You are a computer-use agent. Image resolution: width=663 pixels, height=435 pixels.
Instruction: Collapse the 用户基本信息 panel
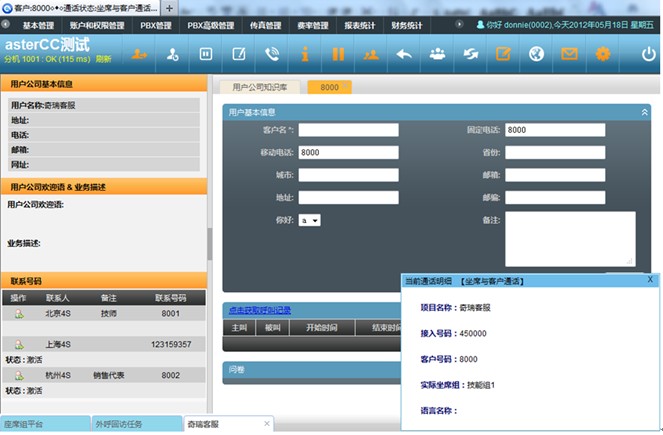pos(645,112)
